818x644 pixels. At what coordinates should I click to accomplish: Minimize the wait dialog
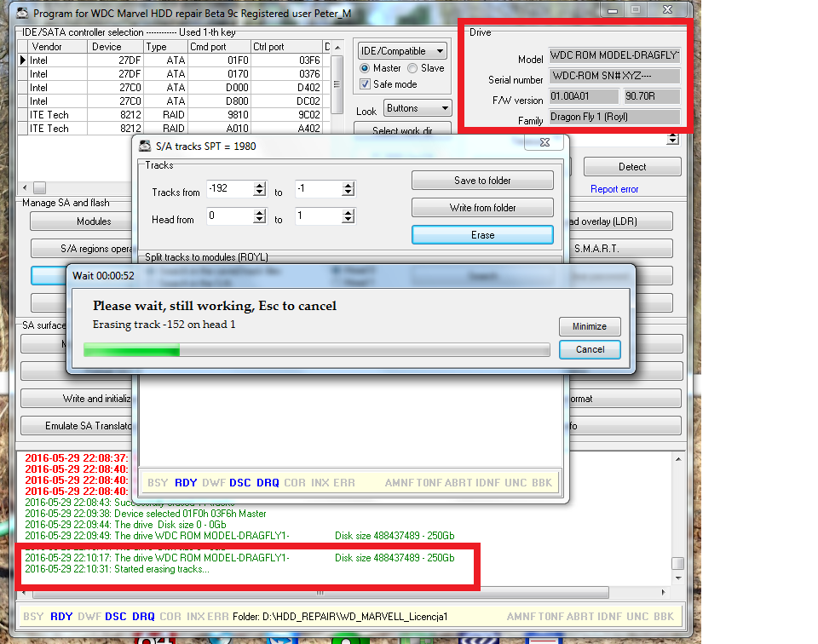[x=590, y=326]
